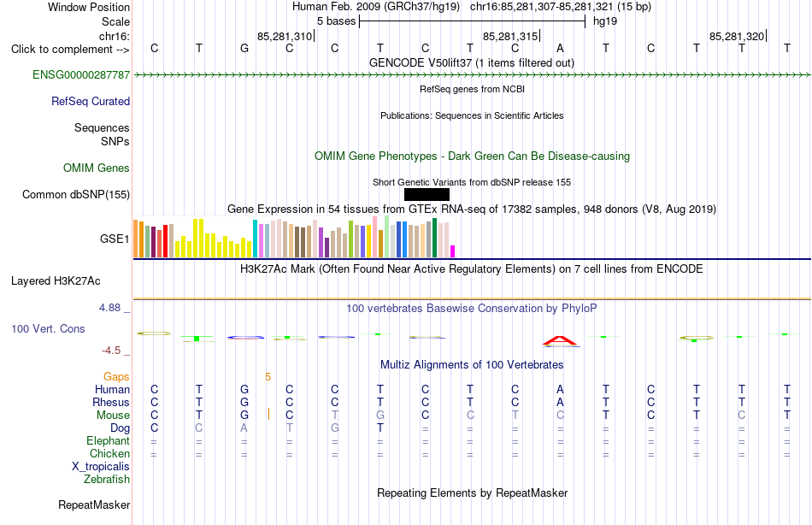The height and width of the screenshot is (525, 812).
Task: Click the A base in the Rhesus row
Action: (560, 402)
